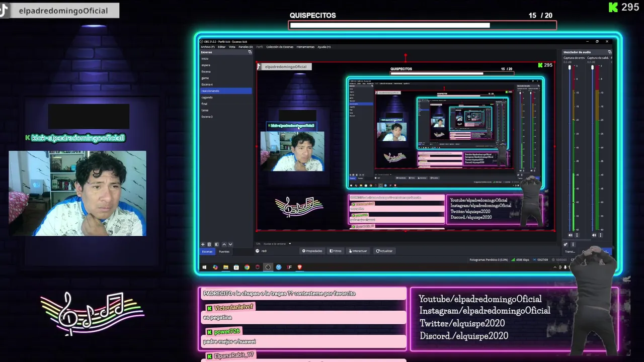644x362 pixels.
Task: Open File Explorer from the taskbar
Action: [226, 267]
